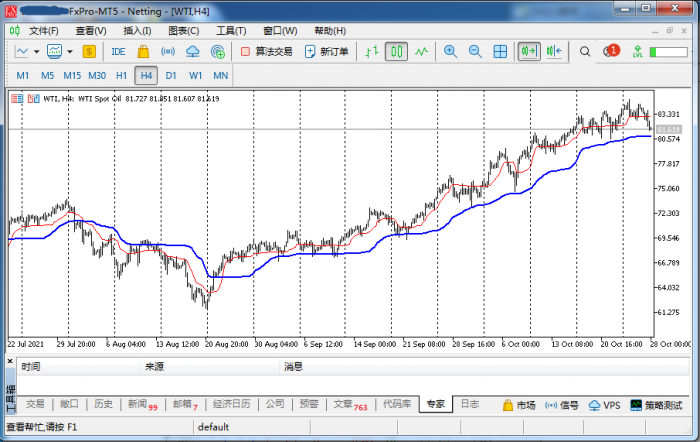Click the zoom in magnifier icon
The image size is (700, 442).
click(451, 51)
